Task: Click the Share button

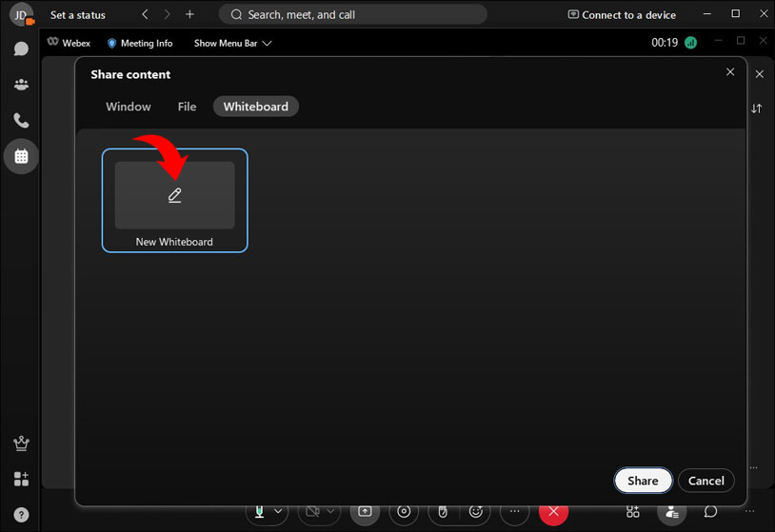Action: pos(643,481)
